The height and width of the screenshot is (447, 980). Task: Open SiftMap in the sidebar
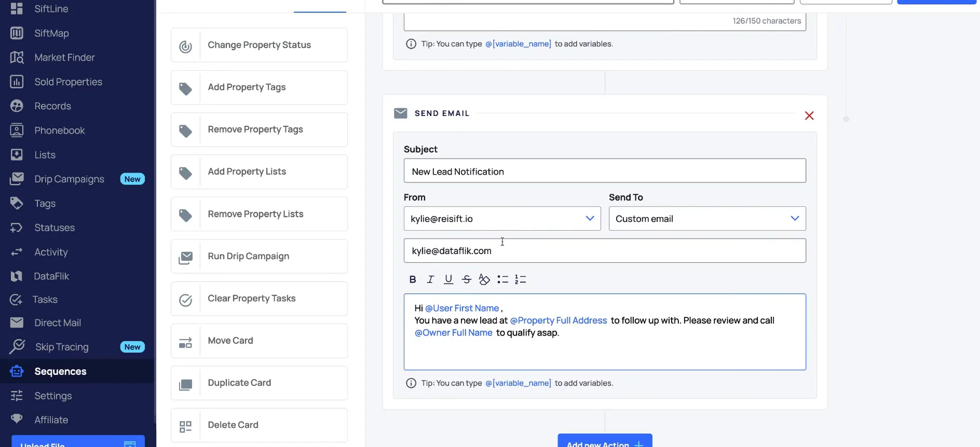[x=51, y=33]
